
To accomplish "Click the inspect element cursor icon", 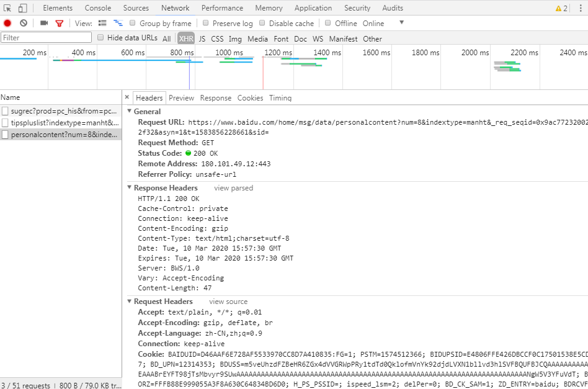I will pos(7,8).
